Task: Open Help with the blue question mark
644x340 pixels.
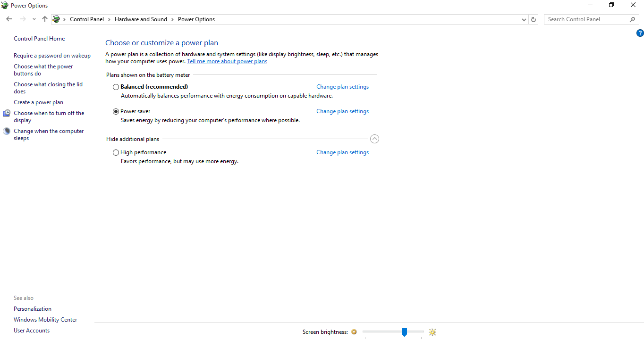Action: (640, 33)
